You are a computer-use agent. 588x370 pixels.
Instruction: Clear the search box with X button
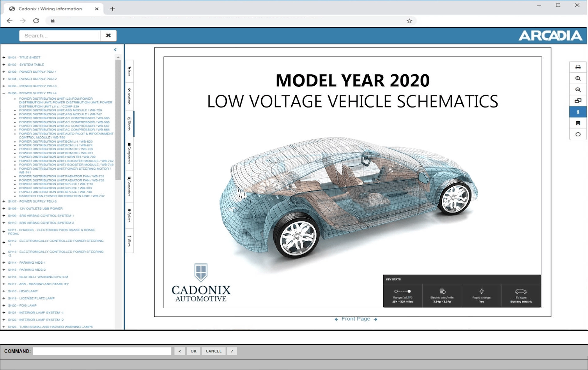tap(108, 35)
